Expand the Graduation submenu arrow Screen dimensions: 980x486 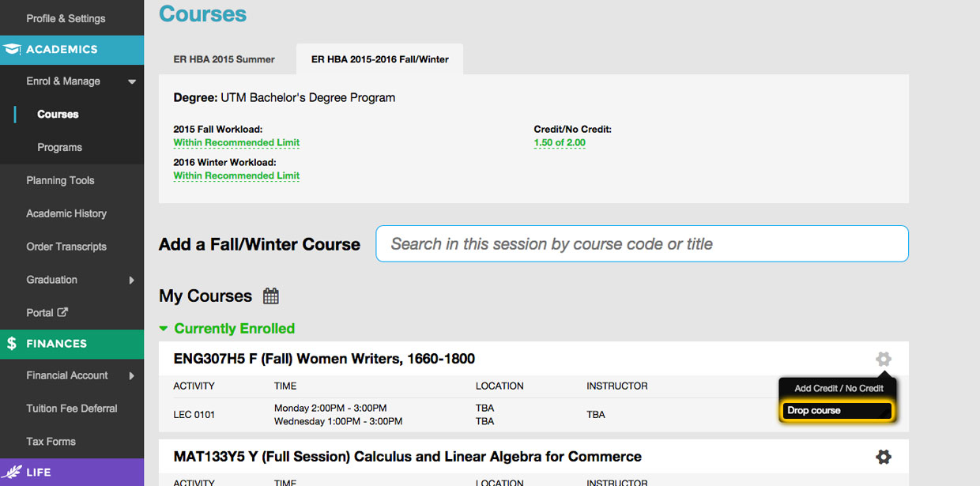(x=132, y=280)
